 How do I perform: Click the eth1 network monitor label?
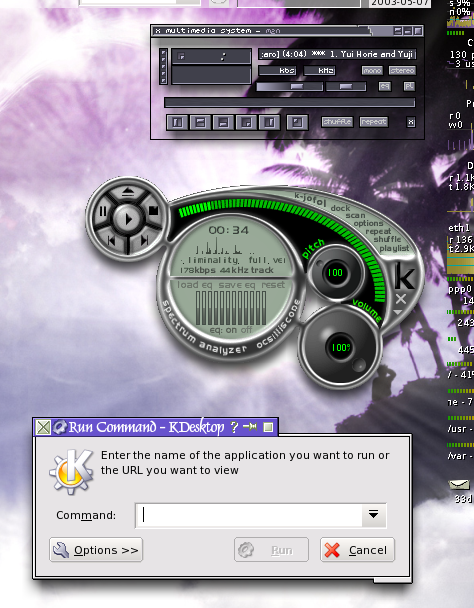pos(459,228)
